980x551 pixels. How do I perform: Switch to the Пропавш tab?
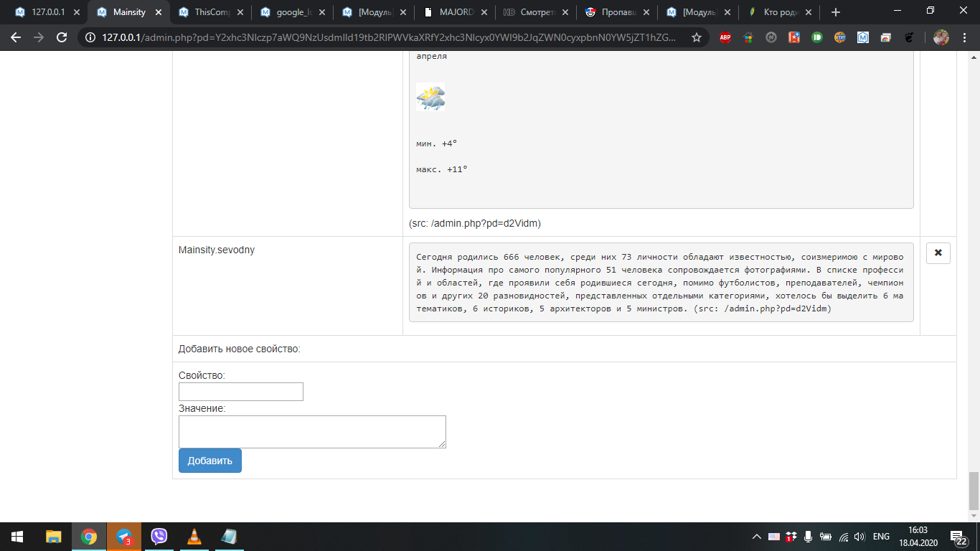(617, 12)
